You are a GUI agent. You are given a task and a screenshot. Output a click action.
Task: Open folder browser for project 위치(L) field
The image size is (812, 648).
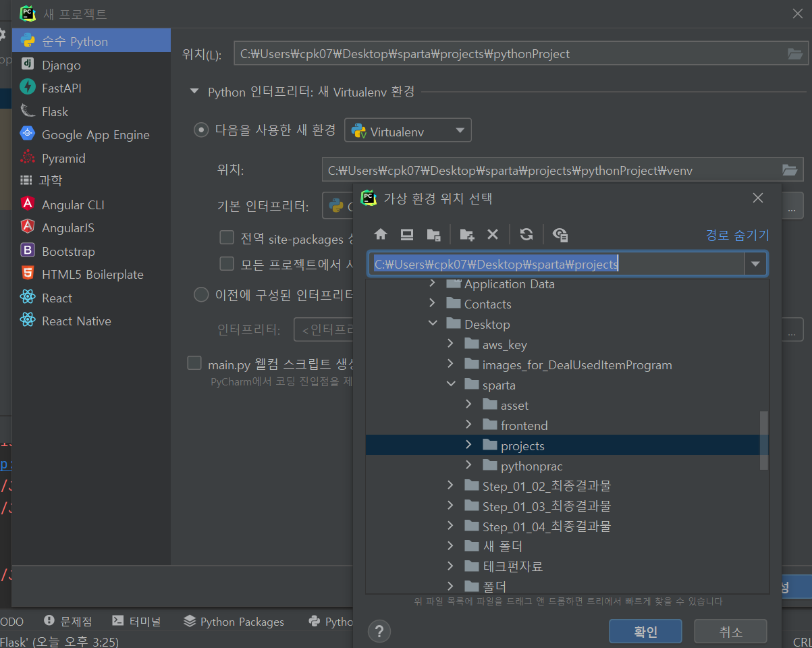pyautogui.click(x=794, y=54)
